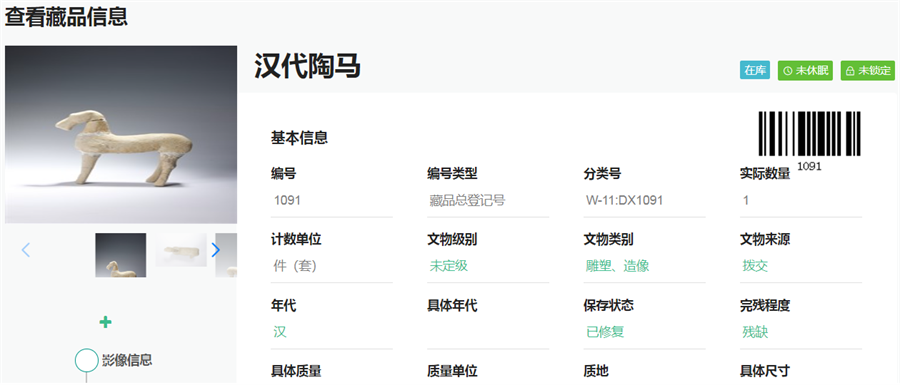Image resolution: width=900 pixels, height=385 pixels.
Task: Click the 具体尺寸 label
Action: click(x=765, y=372)
